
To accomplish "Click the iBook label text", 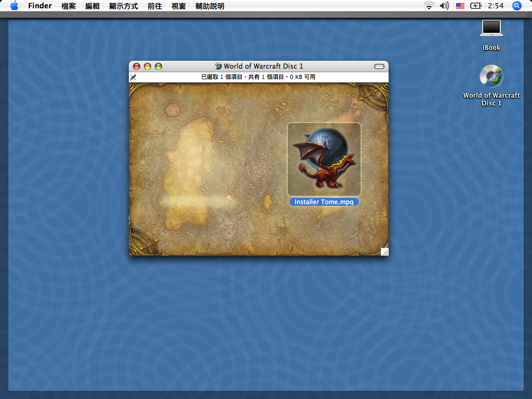I will pos(491,48).
